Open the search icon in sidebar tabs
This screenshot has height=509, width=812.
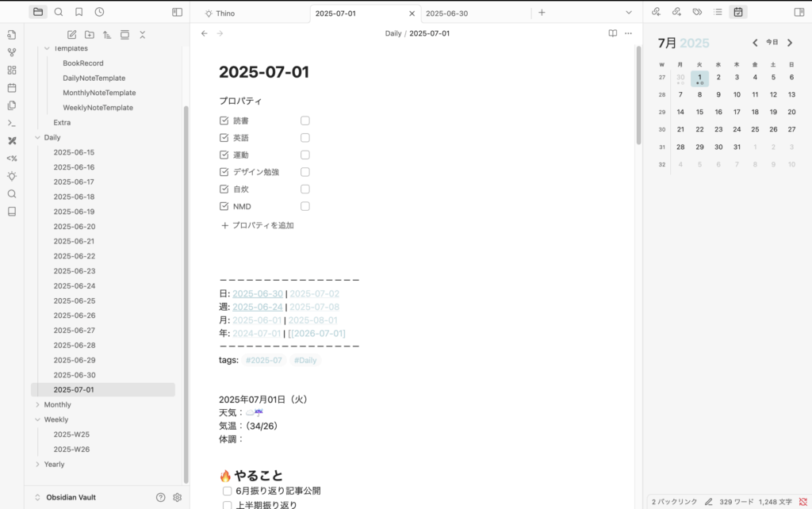point(59,12)
